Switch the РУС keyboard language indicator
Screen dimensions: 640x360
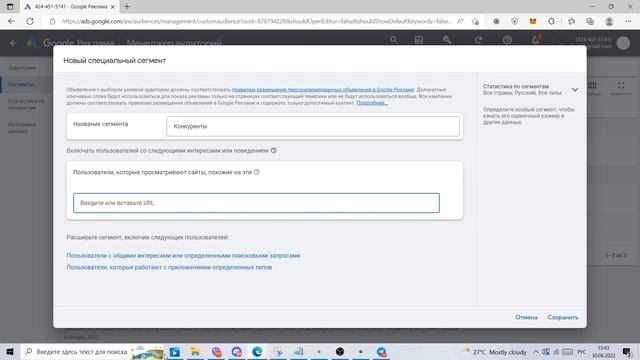click(x=582, y=351)
